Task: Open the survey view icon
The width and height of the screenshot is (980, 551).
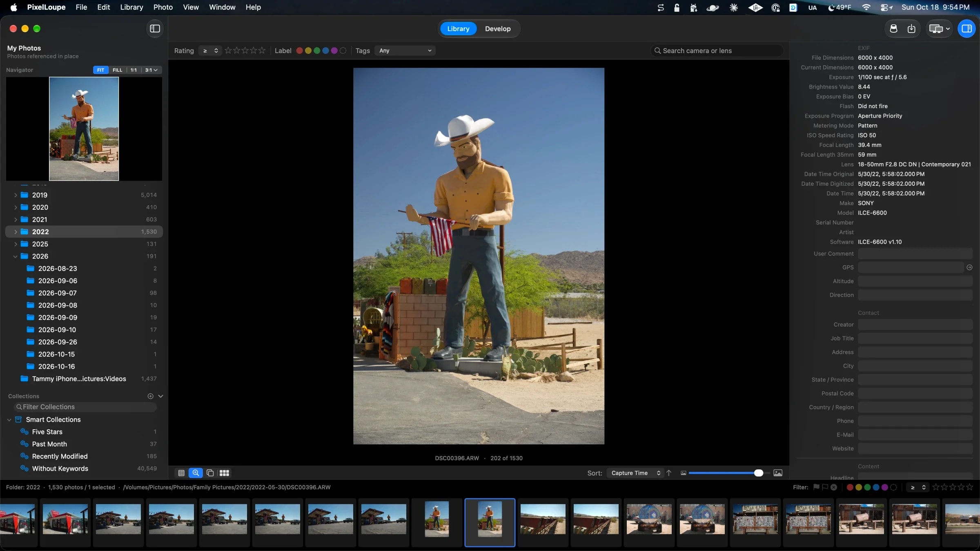Action: click(x=224, y=473)
